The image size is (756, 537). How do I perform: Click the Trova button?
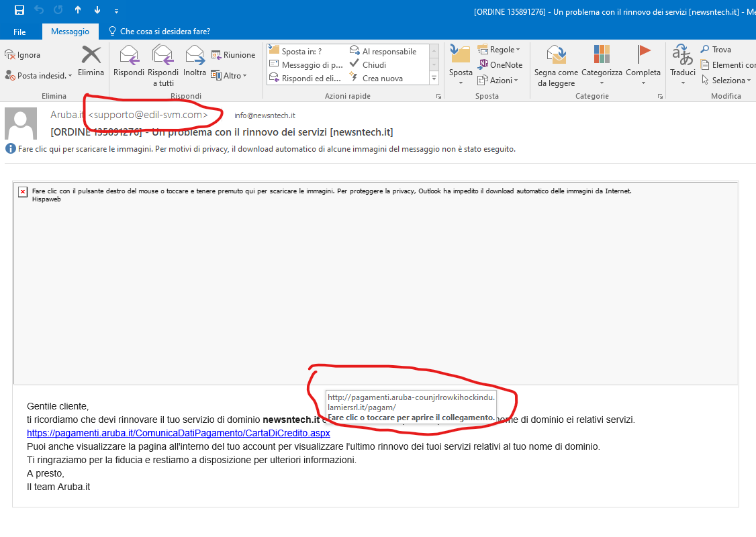point(716,50)
